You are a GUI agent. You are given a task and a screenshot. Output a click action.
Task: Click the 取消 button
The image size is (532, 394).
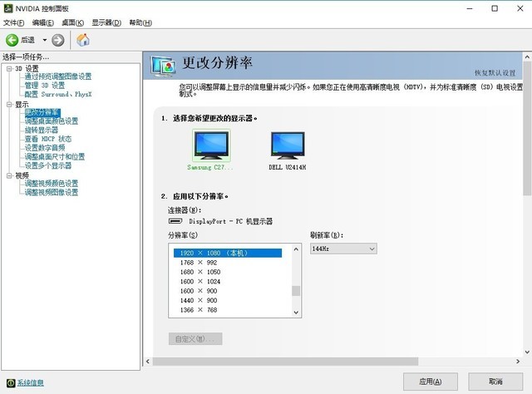pyautogui.click(x=495, y=382)
